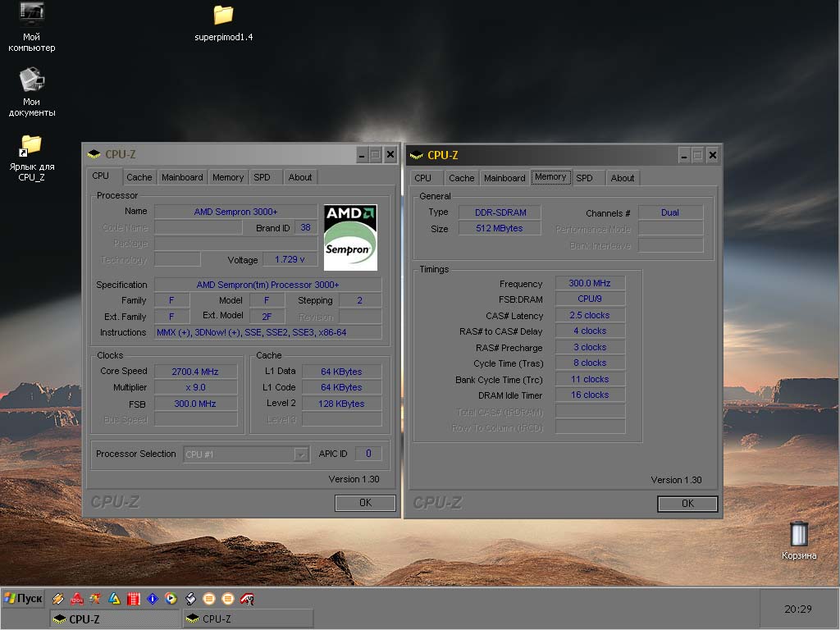The width and height of the screenshot is (840, 630).
Task: Click the red wrench tool quick launch icon
Action: point(247,598)
